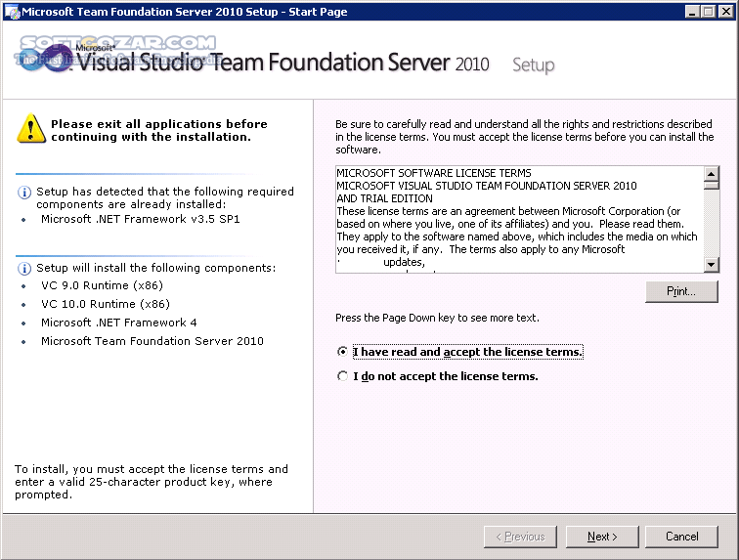The width and height of the screenshot is (739, 560).
Task: Click "Microsoft .NET Framework 4" item
Action: tap(119, 323)
